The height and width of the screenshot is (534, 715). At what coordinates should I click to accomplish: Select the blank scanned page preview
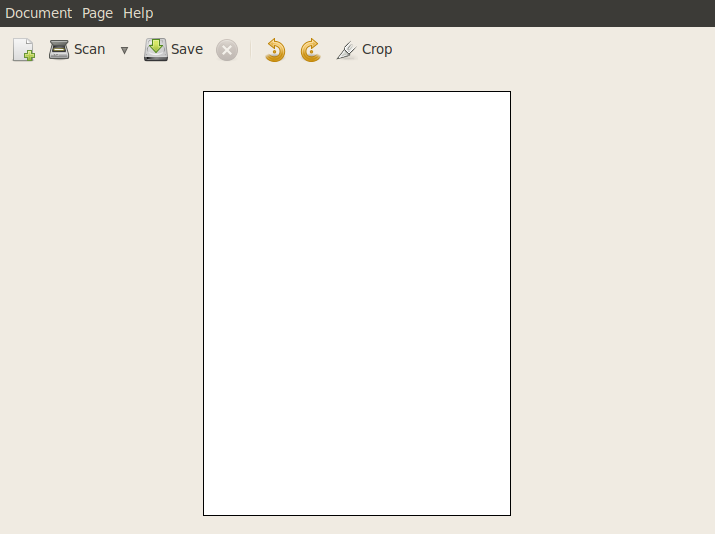(357, 303)
